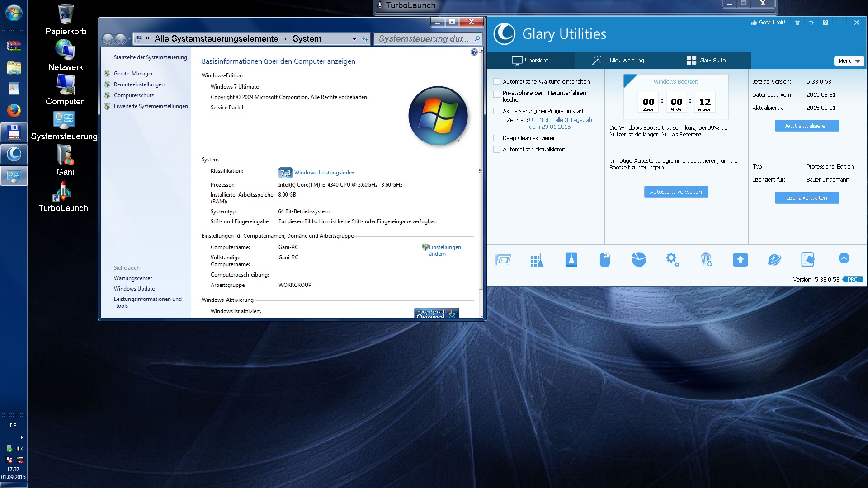Image resolution: width=868 pixels, height=488 pixels.
Task: Click the upward arrow software update icon
Action: click(x=740, y=260)
